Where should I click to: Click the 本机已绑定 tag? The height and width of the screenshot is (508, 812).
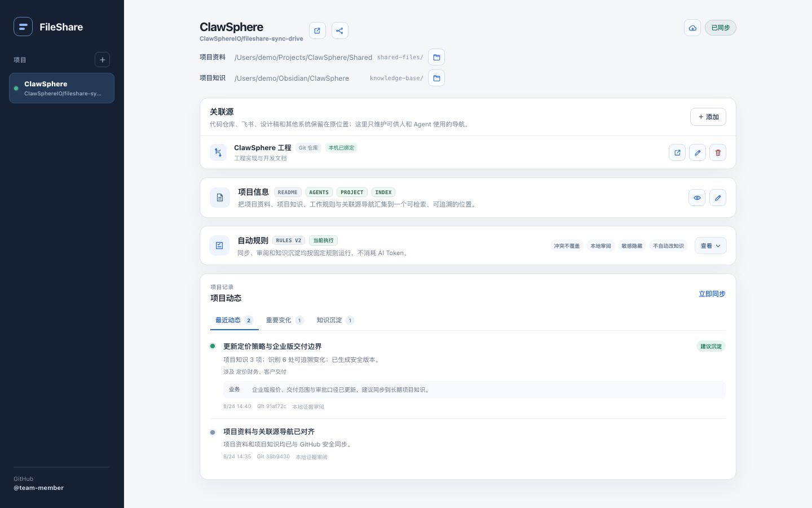coord(341,148)
